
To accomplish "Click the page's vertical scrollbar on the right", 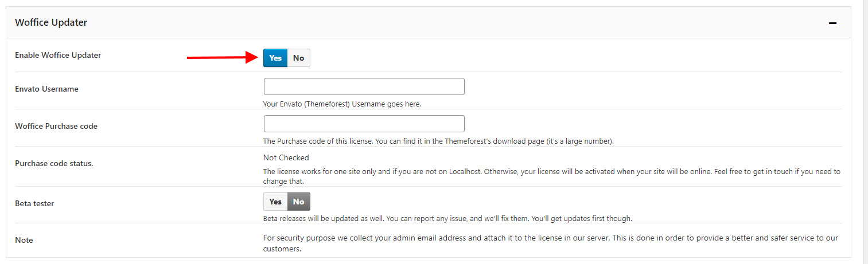I will tap(865, 132).
